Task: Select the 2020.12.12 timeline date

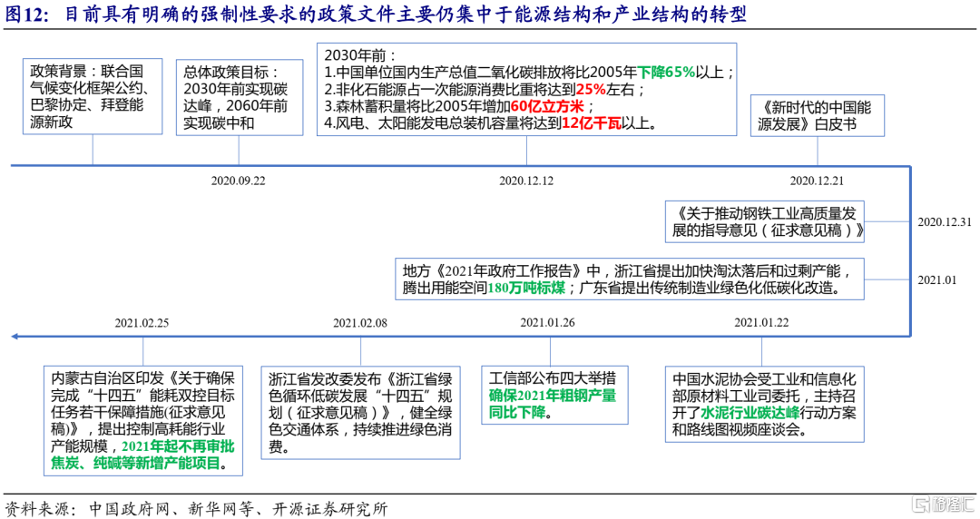Action: (x=525, y=181)
